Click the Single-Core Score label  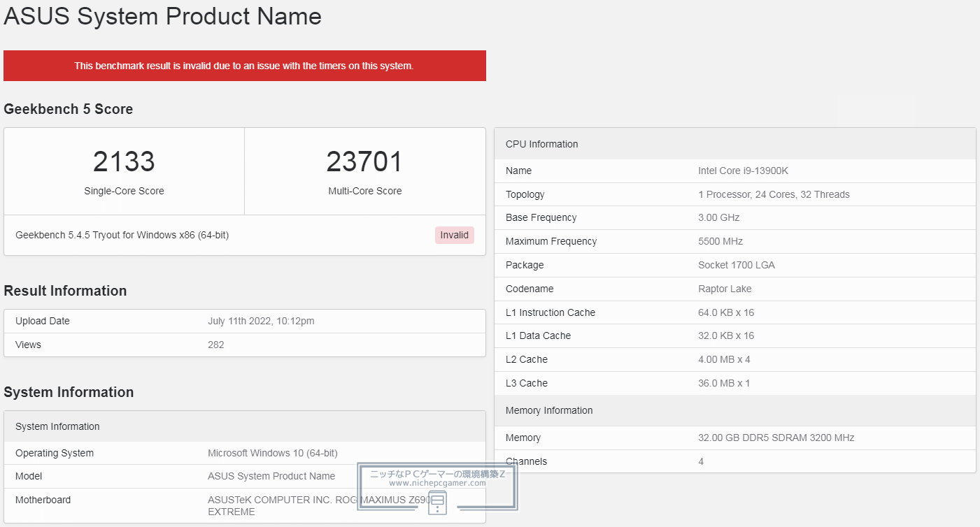(x=124, y=191)
